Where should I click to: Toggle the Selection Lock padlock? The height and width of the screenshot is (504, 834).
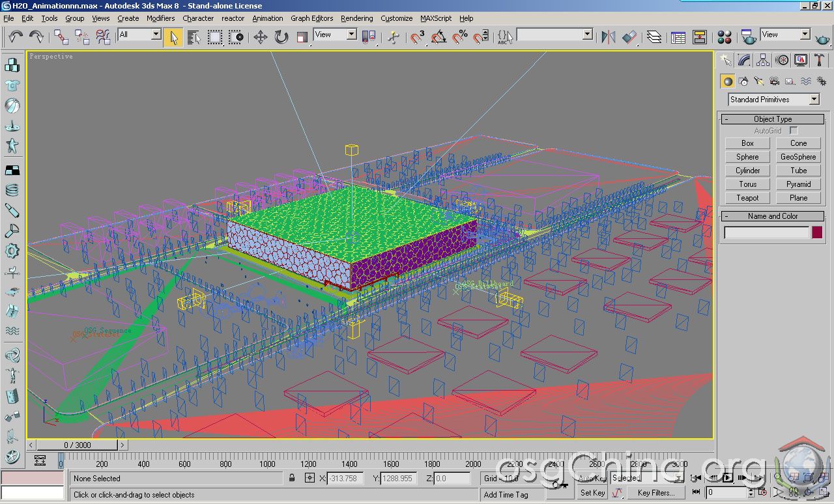293,478
